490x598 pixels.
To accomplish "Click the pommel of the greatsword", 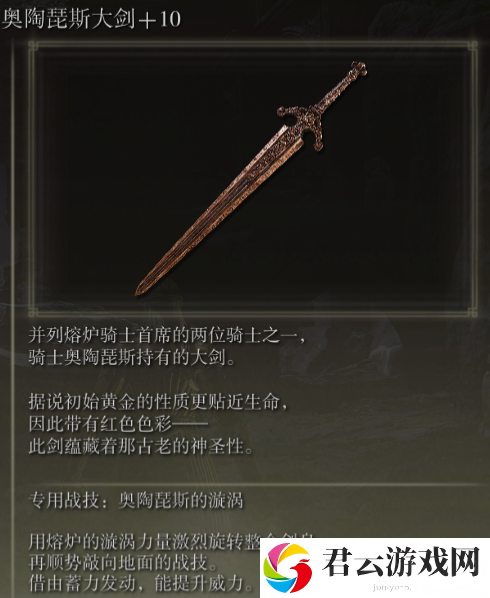I will tap(358, 70).
